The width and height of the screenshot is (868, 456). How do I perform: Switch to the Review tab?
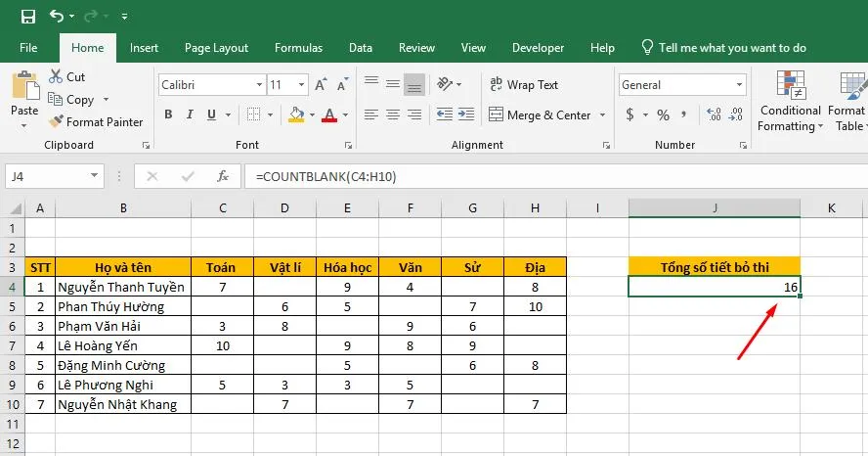click(x=416, y=48)
